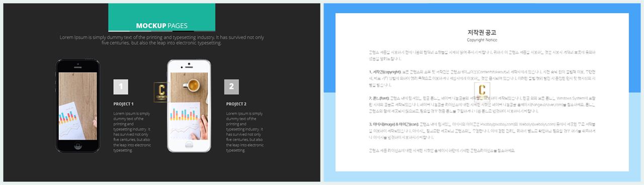This screenshot has height=185, width=644.
Task: Tap the home button on white phone
Action: click(189, 145)
